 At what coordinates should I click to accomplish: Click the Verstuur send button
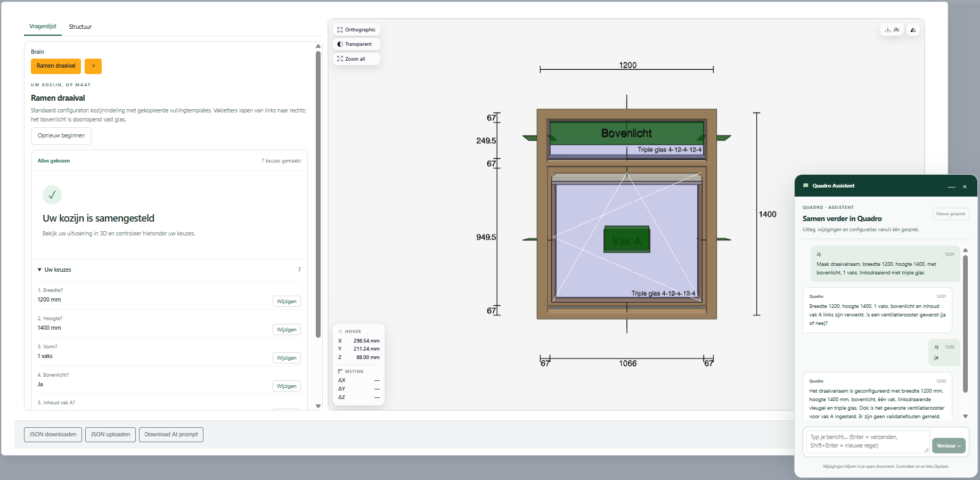[x=949, y=446]
